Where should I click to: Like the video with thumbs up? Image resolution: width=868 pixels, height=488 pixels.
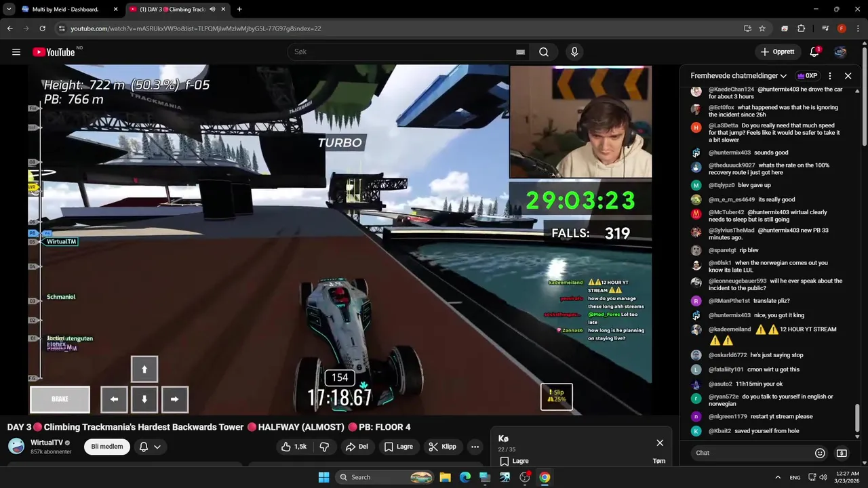point(294,447)
